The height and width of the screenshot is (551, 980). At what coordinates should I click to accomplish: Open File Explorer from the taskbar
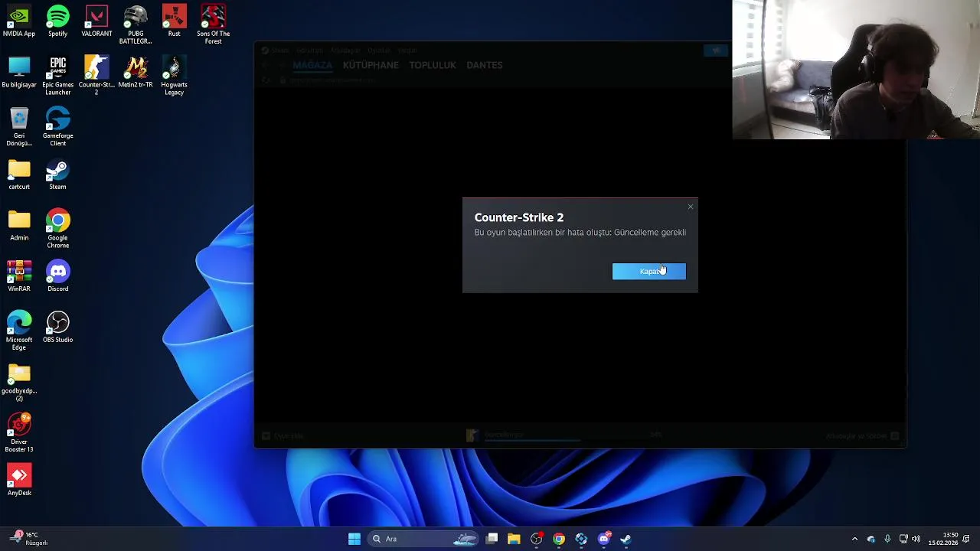point(514,539)
